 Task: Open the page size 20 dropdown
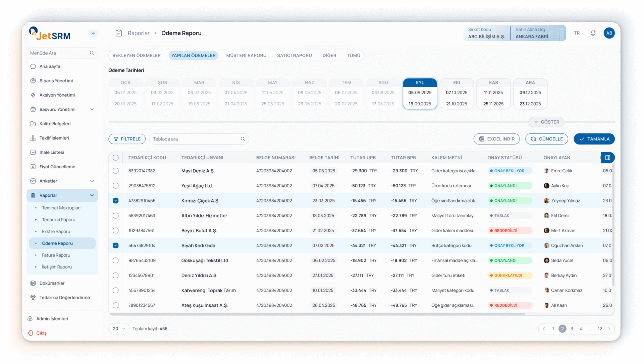point(119,328)
